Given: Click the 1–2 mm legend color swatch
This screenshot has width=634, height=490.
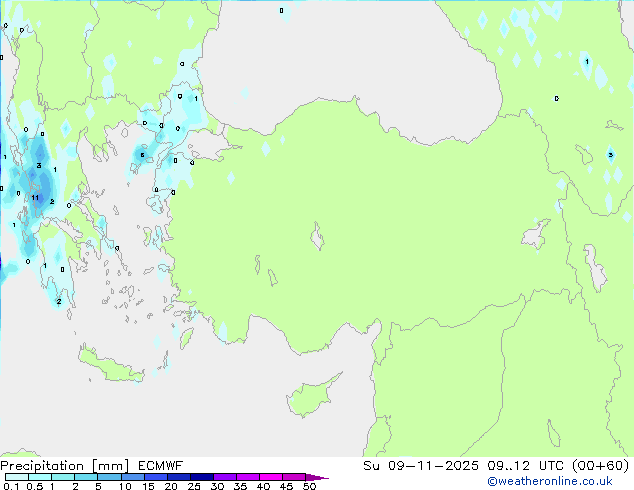Looking at the screenshot, I should click(63, 477).
